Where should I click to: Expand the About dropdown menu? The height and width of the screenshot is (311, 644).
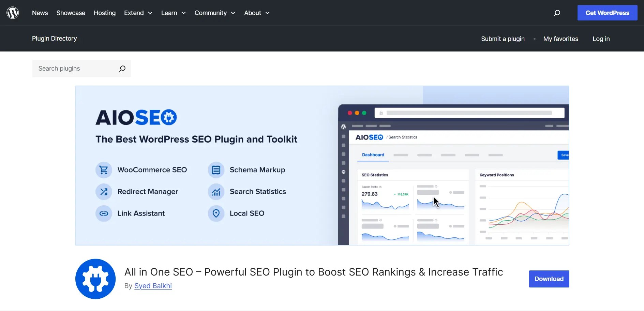click(257, 13)
